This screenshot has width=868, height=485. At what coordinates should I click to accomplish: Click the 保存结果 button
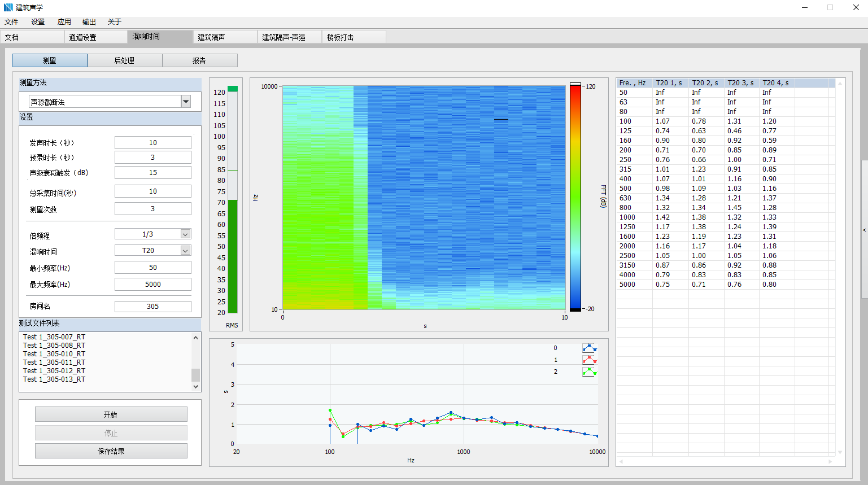coord(111,451)
